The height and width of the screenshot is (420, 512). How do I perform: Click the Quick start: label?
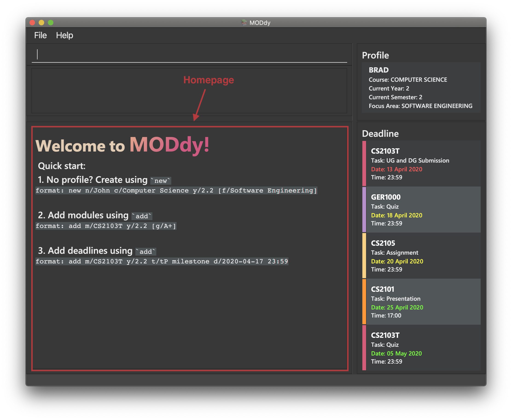coord(62,166)
